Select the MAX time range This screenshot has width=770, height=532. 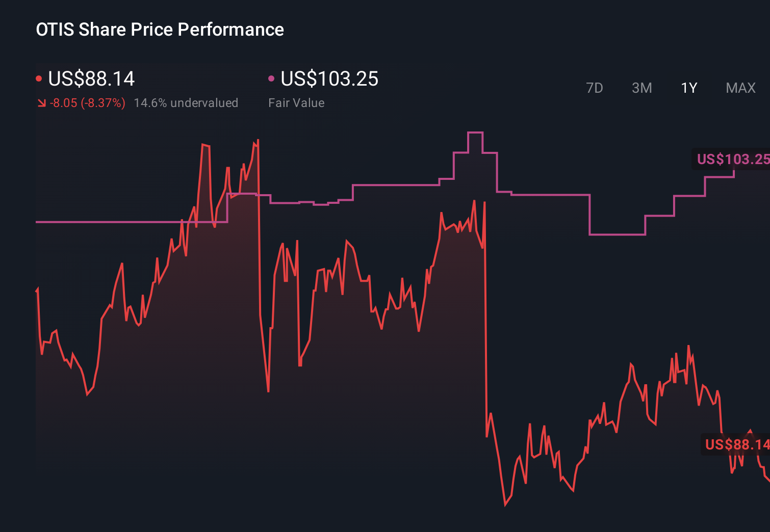(740, 88)
